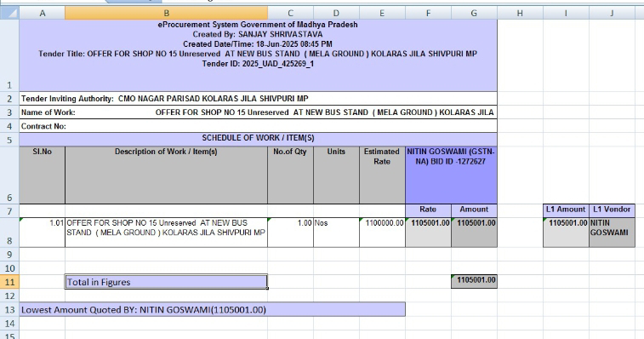
Task: Click the Name of Work row
Action: point(258,112)
